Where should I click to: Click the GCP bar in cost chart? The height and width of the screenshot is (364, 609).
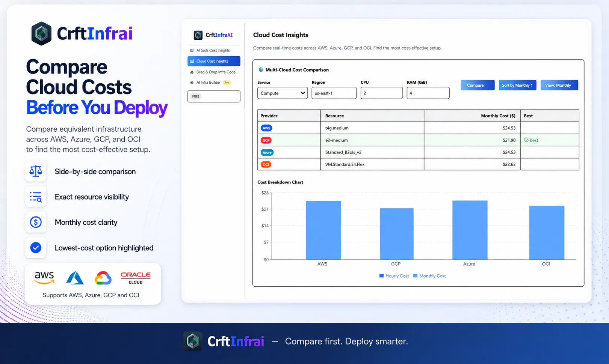pyautogui.click(x=396, y=234)
